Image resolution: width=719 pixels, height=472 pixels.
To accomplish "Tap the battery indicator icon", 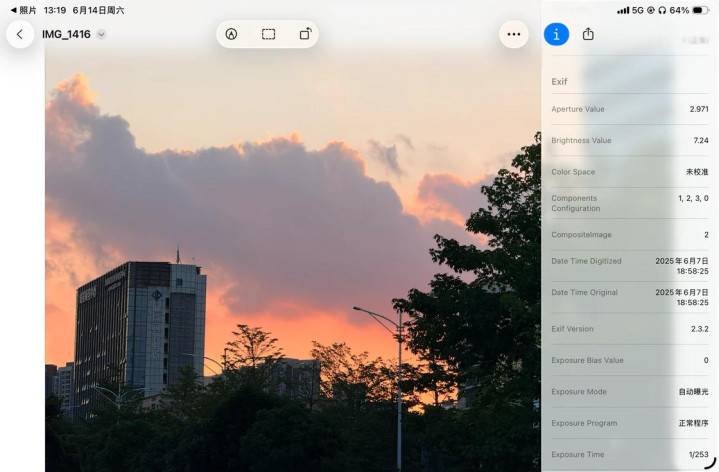I will point(700,10).
